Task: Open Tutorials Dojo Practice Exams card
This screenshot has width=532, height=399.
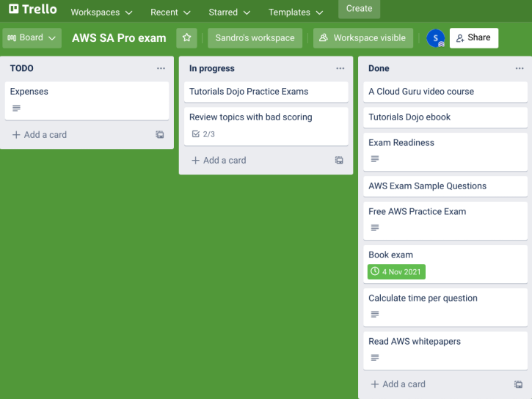Action: click(266, 92)
